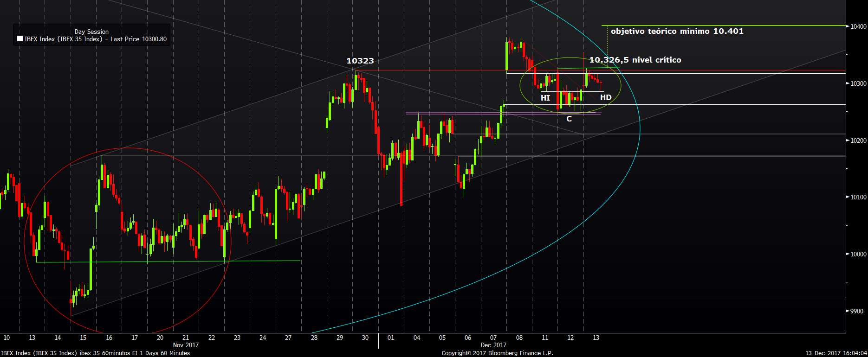
Task: Click date label 04 on the time axis
Action: (x=417, y=338)
